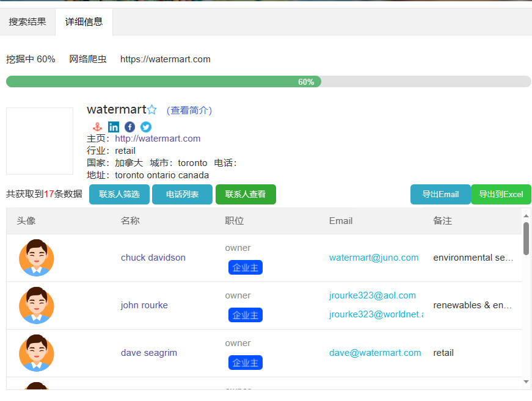The height and width of the screenshot is (401, 532).
Task: Click john rourke's avatar
Action: tap(36, 305)
